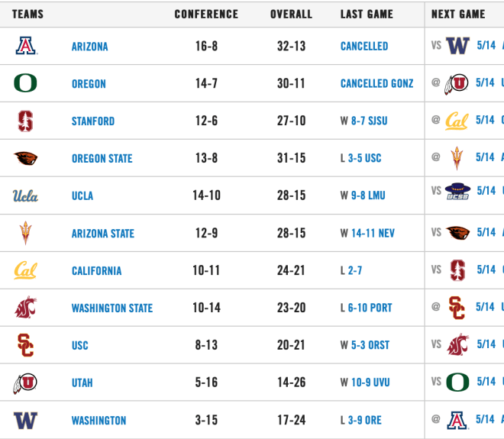Click the Overall column header
This screenshot has height=439, width=504.
(x=291, y=15)
